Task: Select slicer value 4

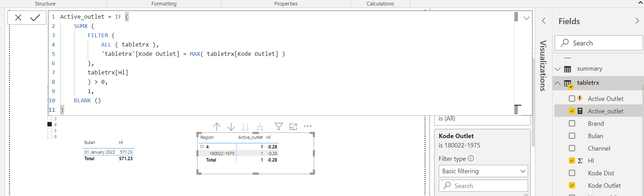Action: (50, 124)
